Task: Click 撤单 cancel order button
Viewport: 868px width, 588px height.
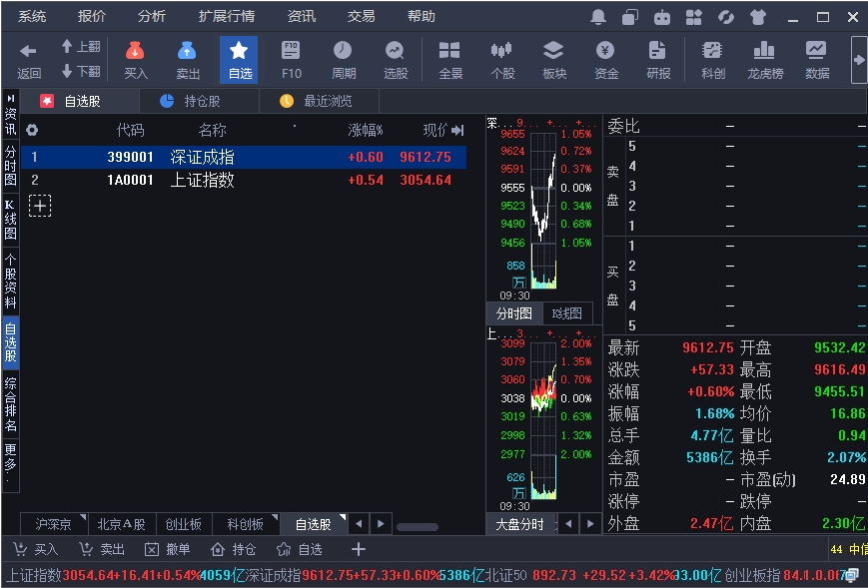Action: point(167,549)
